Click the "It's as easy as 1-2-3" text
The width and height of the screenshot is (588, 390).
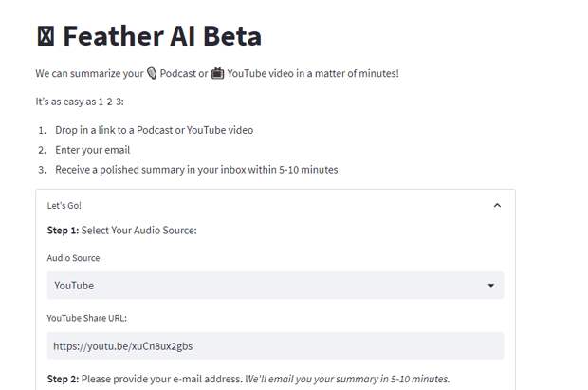click(80, 101)
